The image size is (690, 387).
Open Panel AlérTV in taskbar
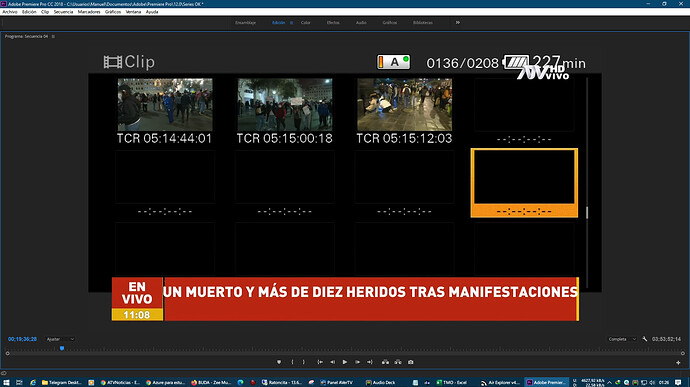click(x=336, y=383)
